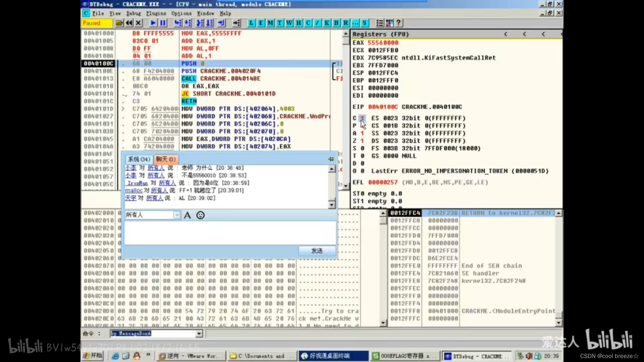The width and height of the screenshot is (644, 362).
Task: Click the IronMan sender link in chat
Action: pyautogui.click(x=138, y=183)
